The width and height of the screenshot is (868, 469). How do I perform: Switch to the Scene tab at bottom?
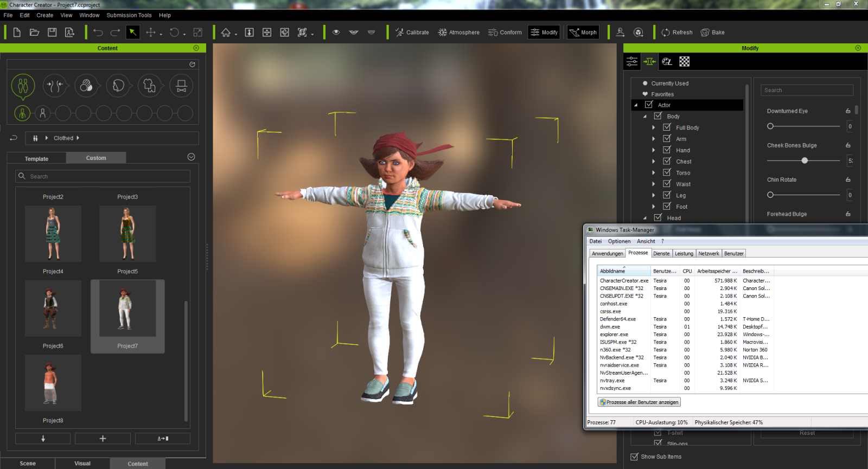pyautogui.click(x=28, y=464)
